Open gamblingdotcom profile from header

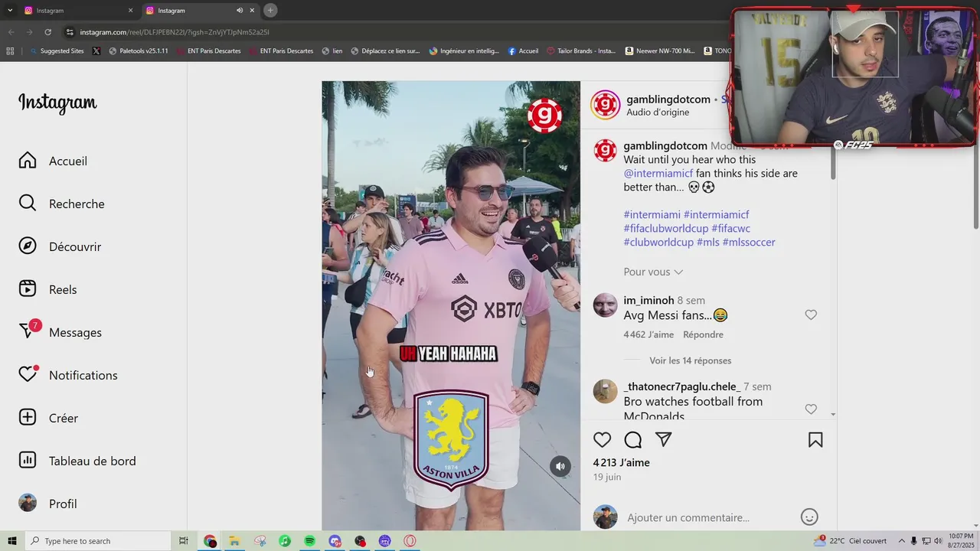tap(668, 99)
